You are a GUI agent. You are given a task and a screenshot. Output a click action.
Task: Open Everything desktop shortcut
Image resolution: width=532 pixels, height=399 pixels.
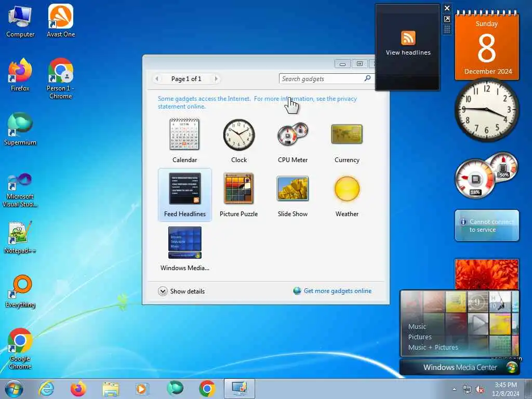click(20, 291)
